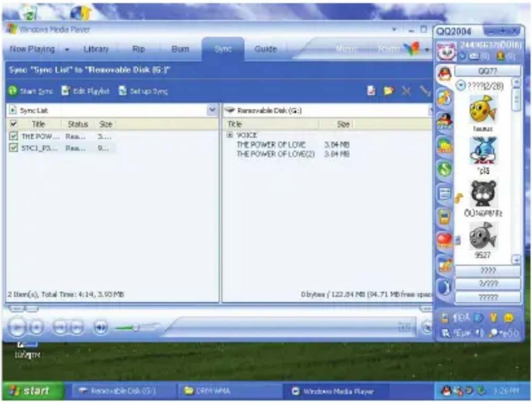Open the online stores dropdown arrow beside butterfly logo
Screen dimensions: 532x402
click(x=427, y=50)
